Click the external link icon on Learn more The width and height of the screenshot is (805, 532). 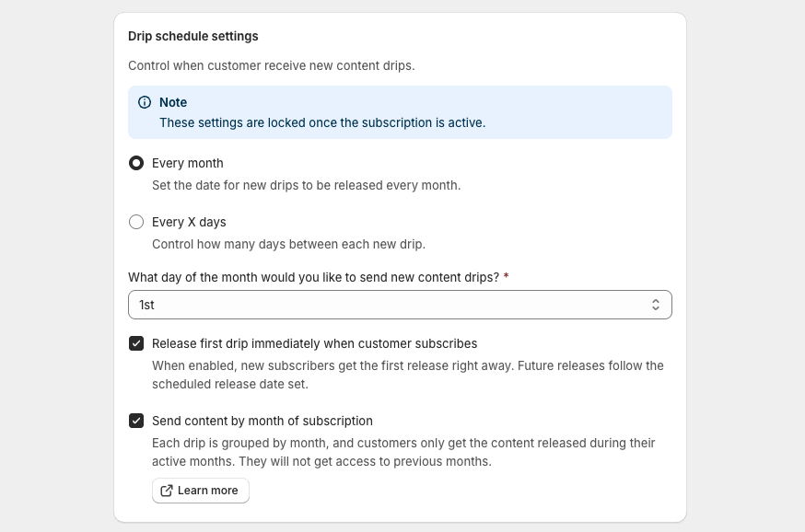click(x=167, y=491)
